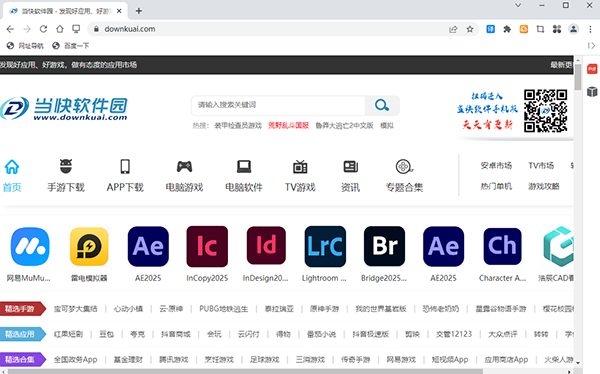Click the blue translate extension icon
The width and height of the screenshot is (600, 374).
[x=491, y=29]
